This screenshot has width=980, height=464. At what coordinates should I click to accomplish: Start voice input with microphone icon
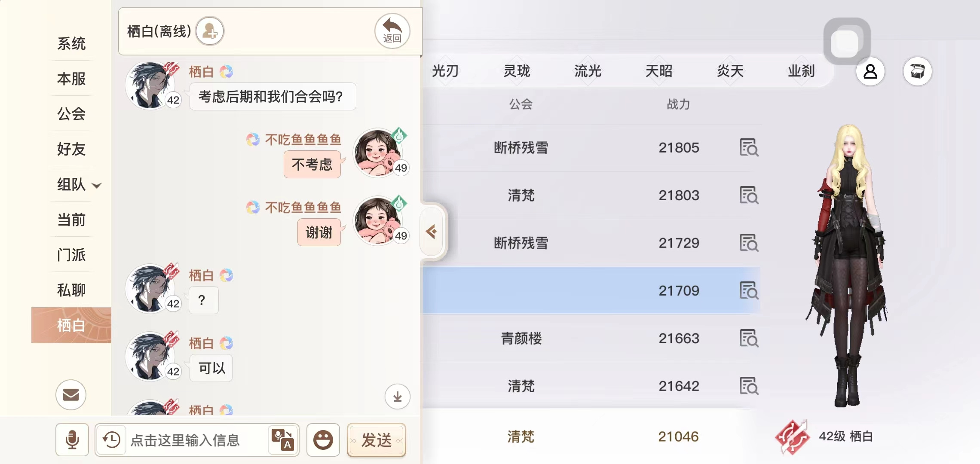click(72, 440)
